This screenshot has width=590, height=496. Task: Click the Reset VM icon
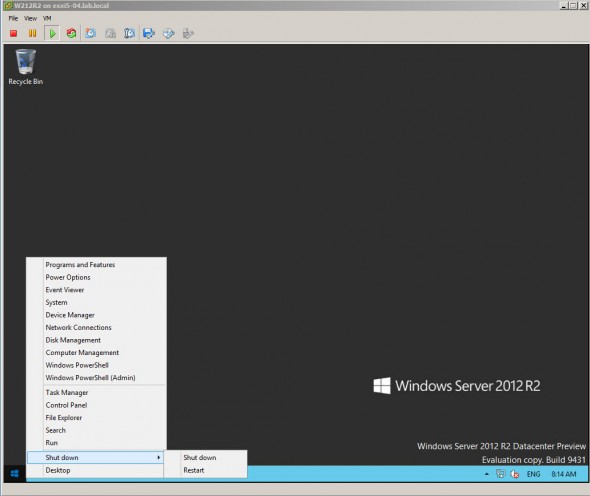71,33
